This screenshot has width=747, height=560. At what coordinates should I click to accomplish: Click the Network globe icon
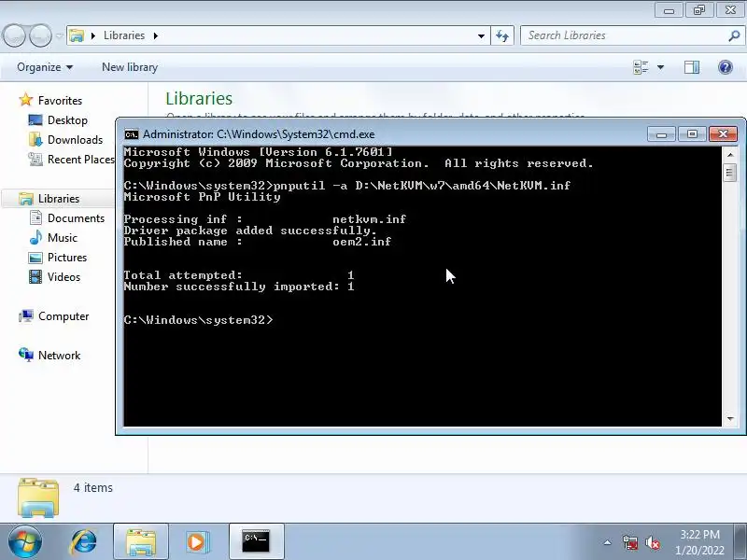coord(26,355)
